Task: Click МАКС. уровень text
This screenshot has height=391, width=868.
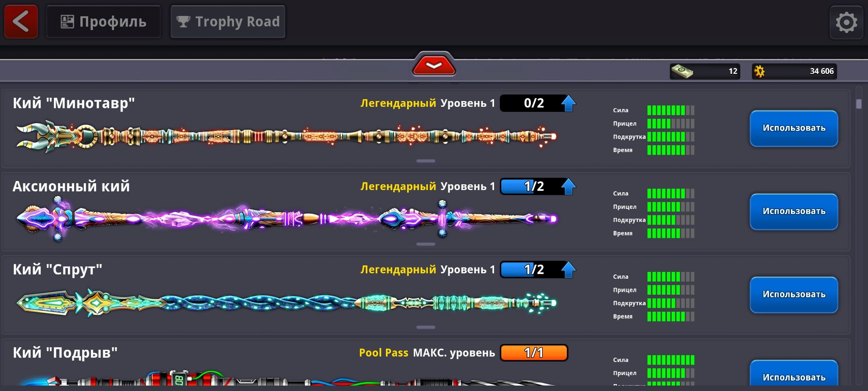Action: tap(454, 353)
